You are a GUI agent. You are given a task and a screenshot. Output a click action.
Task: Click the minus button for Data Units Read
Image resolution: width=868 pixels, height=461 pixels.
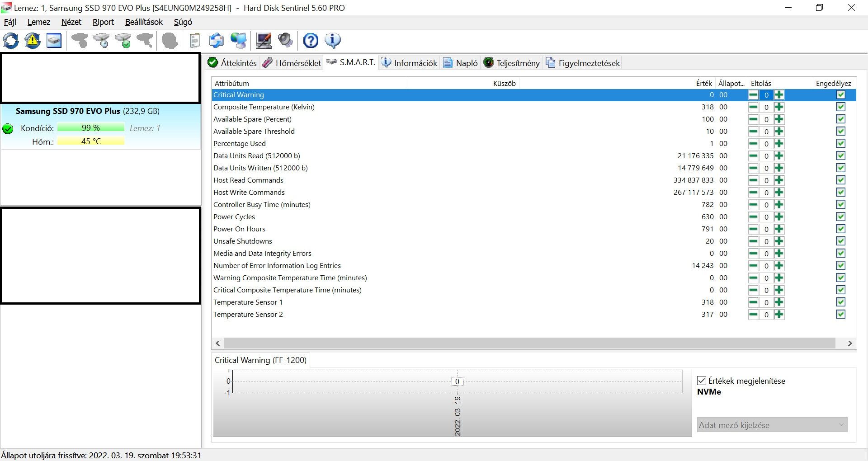(753, 156)
